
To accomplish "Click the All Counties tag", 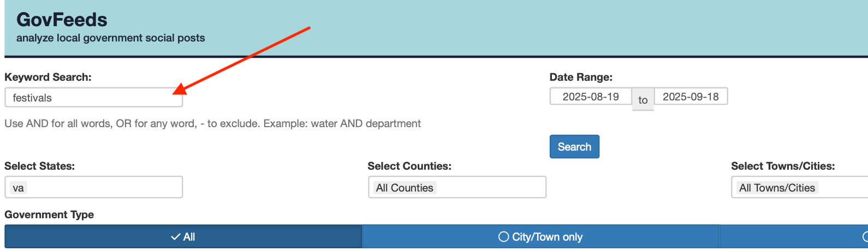I will click(x=405, y=188).
